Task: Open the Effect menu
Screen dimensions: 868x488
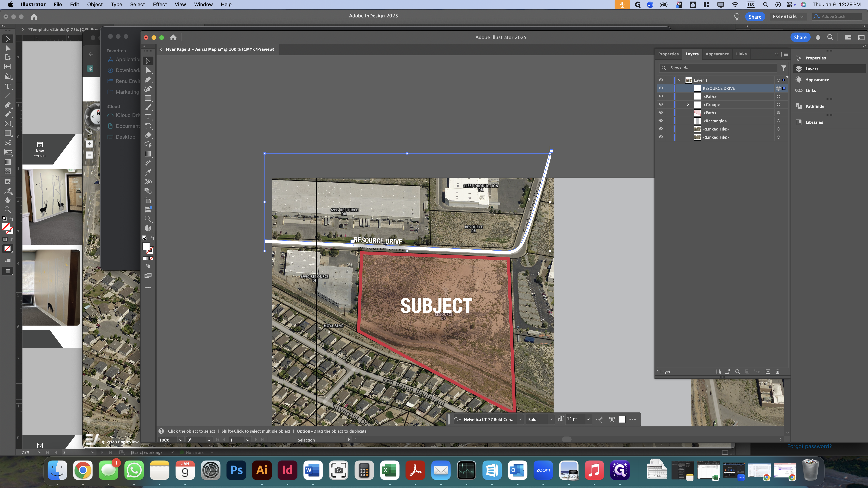Action: pos(160,4)
